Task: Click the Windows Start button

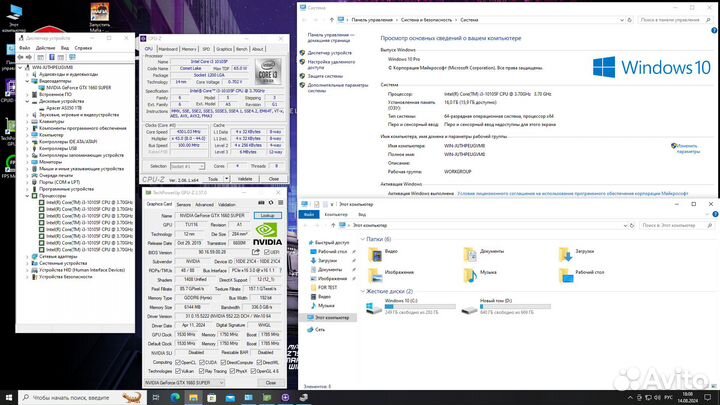Action: (9, 398)
